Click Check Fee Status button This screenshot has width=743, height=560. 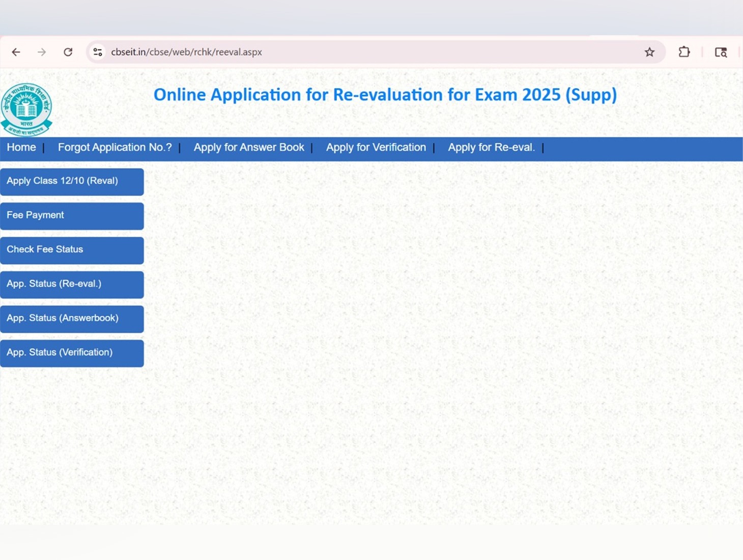(x=72, y=250)
